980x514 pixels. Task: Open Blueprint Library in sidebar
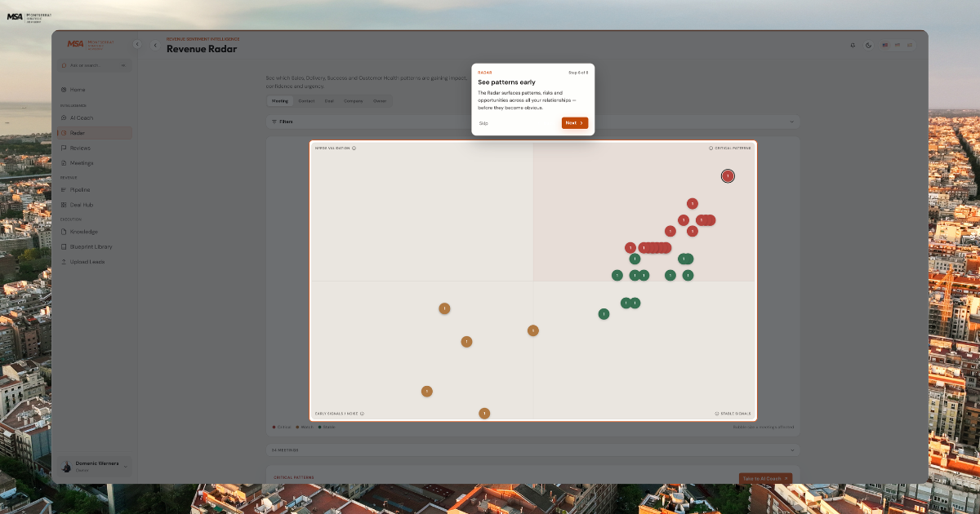click(91, 246)
